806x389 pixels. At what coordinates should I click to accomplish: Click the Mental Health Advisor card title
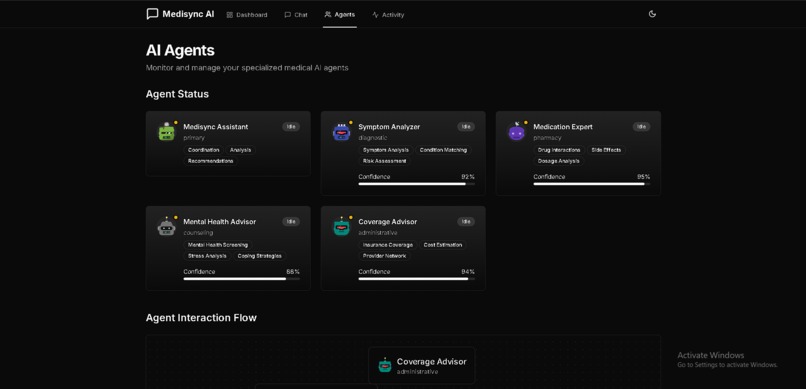pyautogui.click(x=219, y=222)
